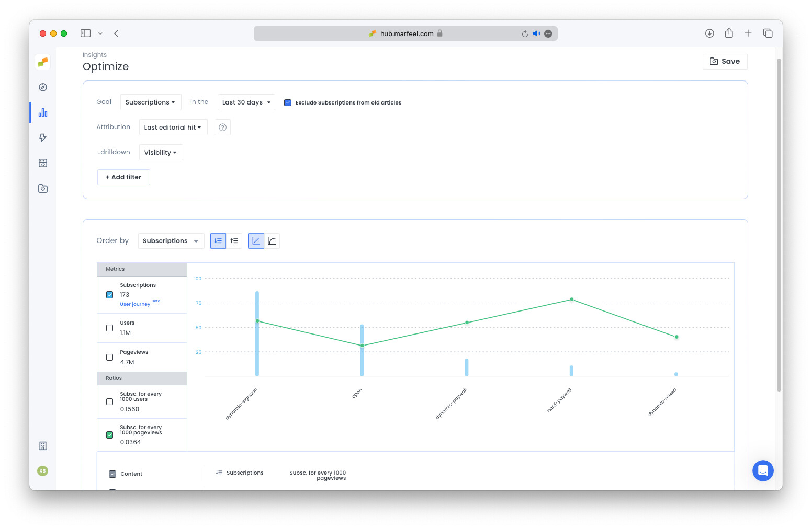This screenshot has width=812, height=529.
Task: Click the building icon near sidebar bottom
Action: coord(42,445)
